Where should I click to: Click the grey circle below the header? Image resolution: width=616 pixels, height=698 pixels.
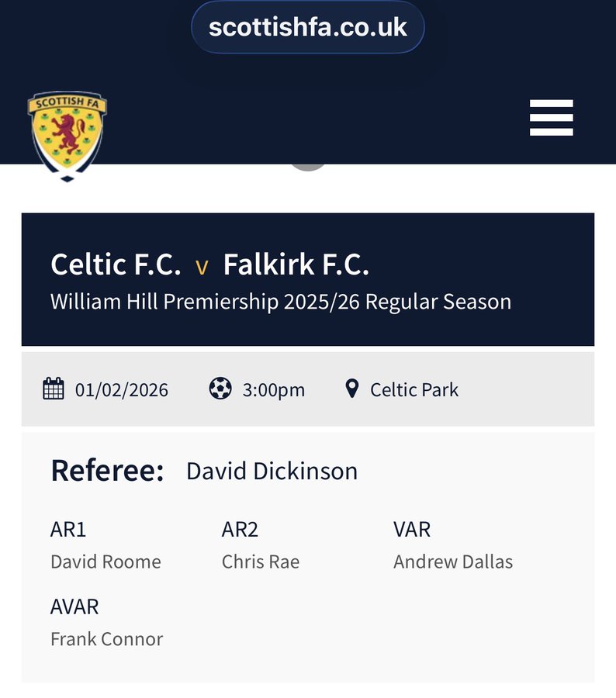308,164
